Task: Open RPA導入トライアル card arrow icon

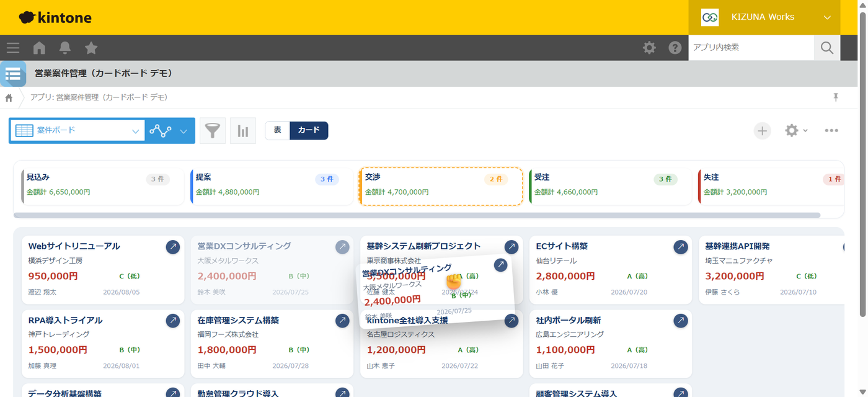Action: point(173,321)
